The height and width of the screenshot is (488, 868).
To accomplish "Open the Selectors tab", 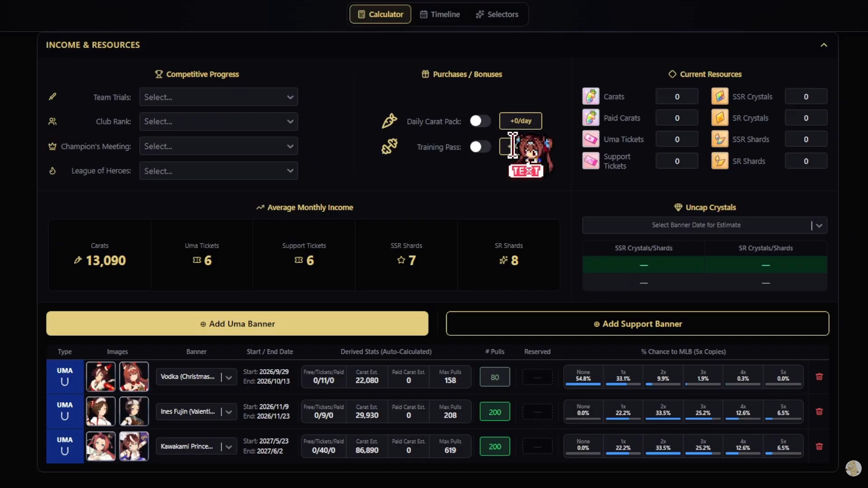I will (x=497, y=14).
